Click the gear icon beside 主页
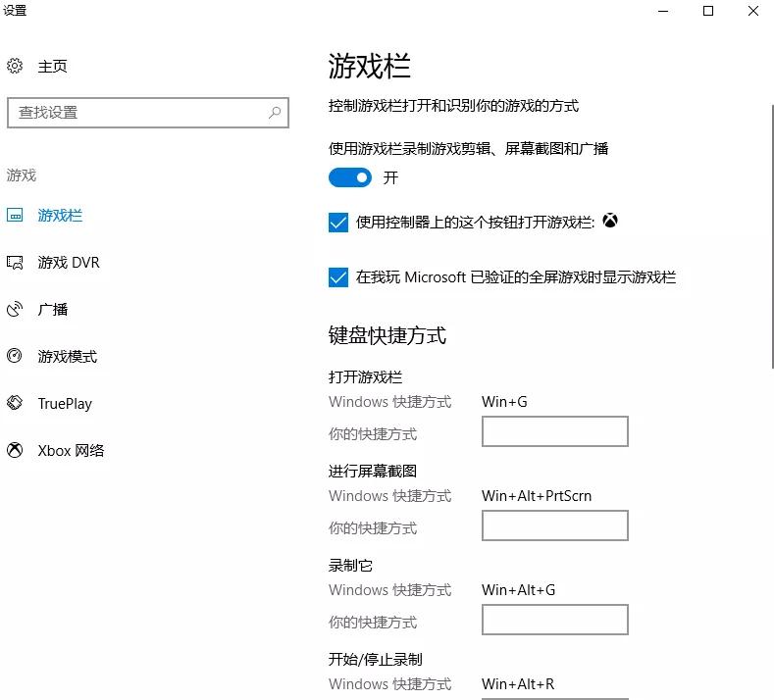 [15, 66]
